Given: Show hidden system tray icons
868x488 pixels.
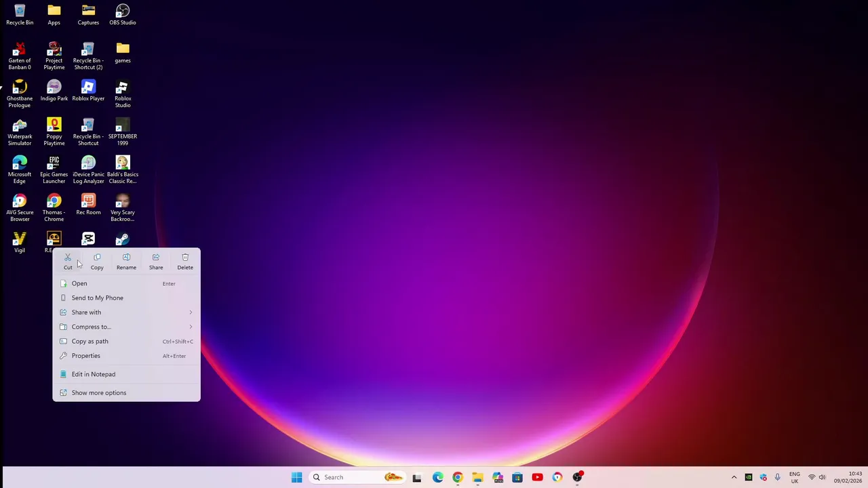Looking at the screenshot, I should (x=734, y=477).
